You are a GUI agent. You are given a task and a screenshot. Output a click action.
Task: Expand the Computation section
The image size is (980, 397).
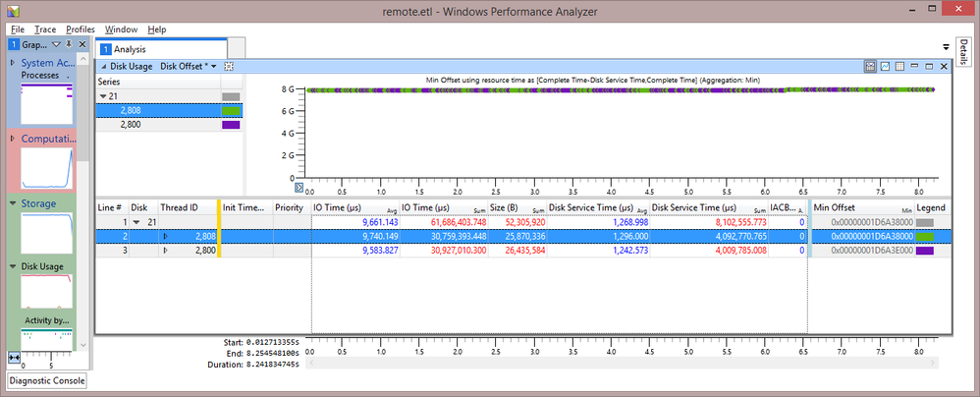point(12,139)
